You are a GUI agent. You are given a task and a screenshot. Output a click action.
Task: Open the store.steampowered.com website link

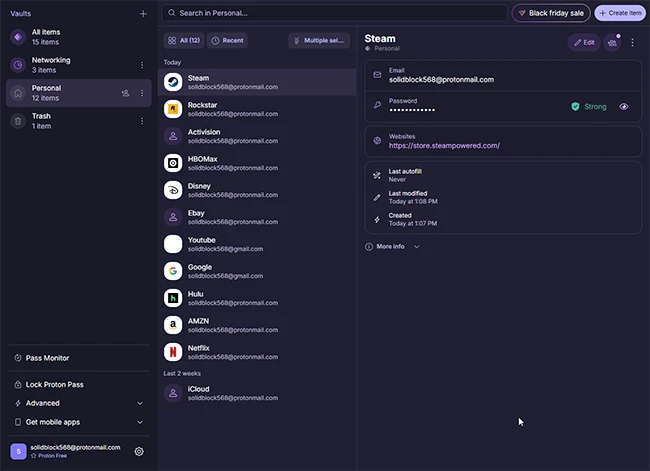pos(444,146)
